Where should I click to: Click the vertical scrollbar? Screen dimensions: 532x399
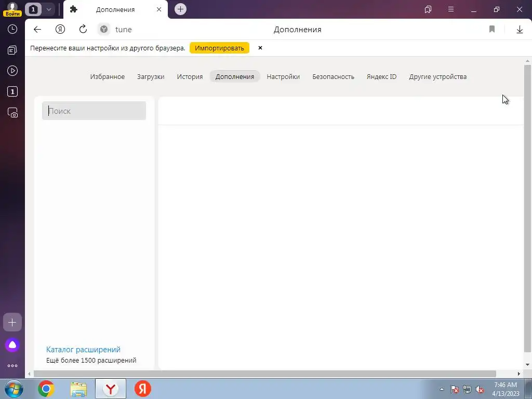(x=527, y=209)
